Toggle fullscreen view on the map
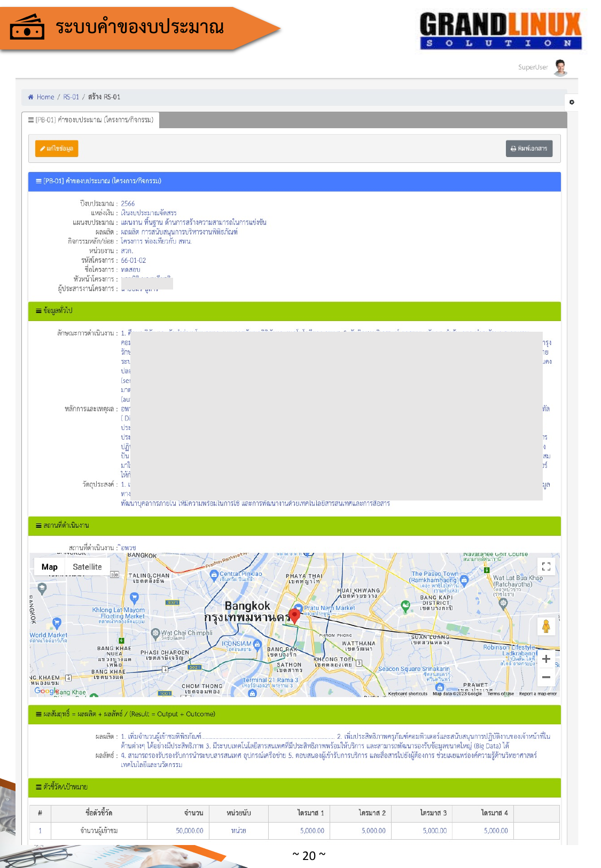This screenshot has height=868, width=601. pyautogui.click(x=546, y=567)
